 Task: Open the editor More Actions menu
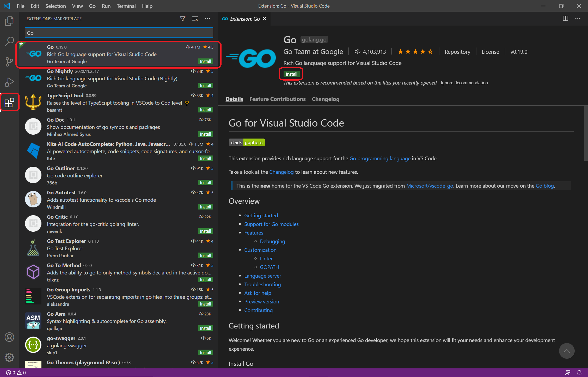click(578, 19)
